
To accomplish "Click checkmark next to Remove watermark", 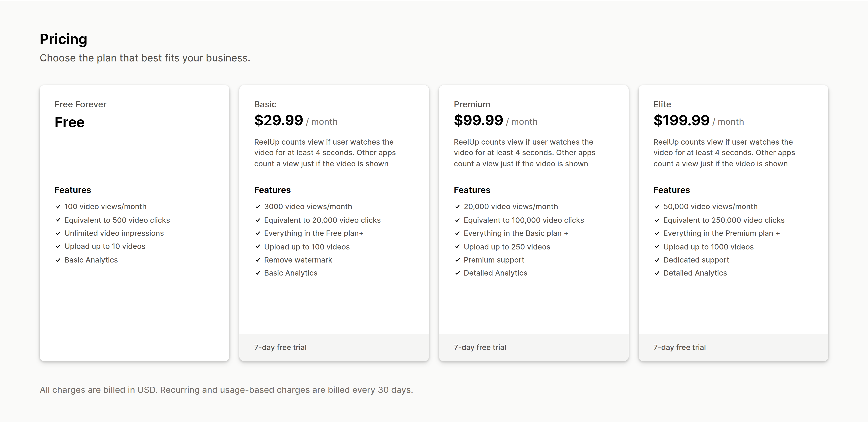I will [258, 260].
